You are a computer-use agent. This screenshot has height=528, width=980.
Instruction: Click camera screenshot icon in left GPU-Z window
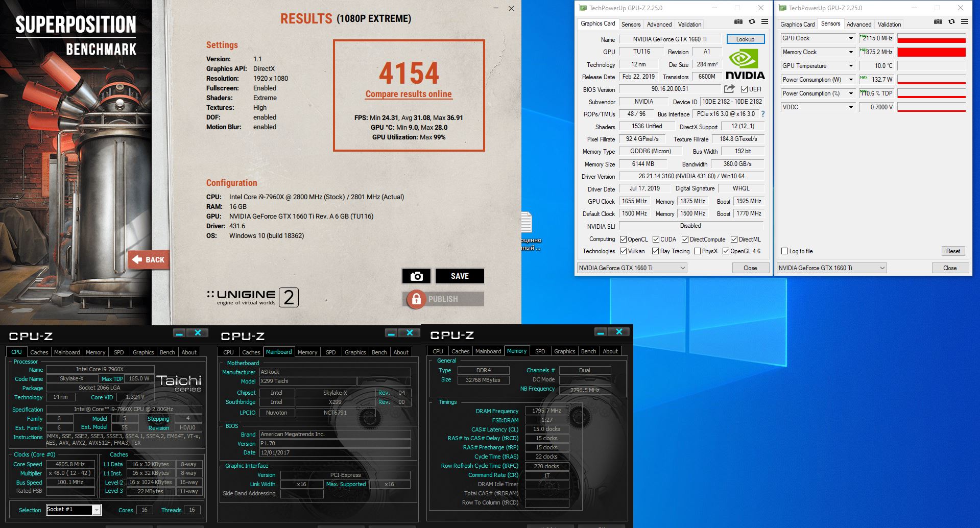(x=738, y=22)
